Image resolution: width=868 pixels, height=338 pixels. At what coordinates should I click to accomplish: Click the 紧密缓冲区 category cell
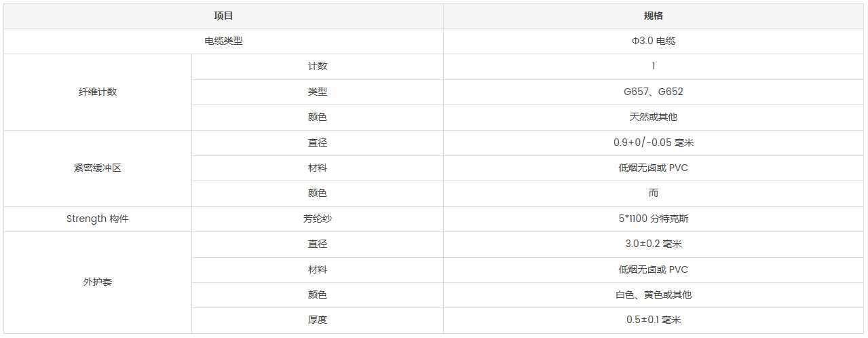coord(98,168)
